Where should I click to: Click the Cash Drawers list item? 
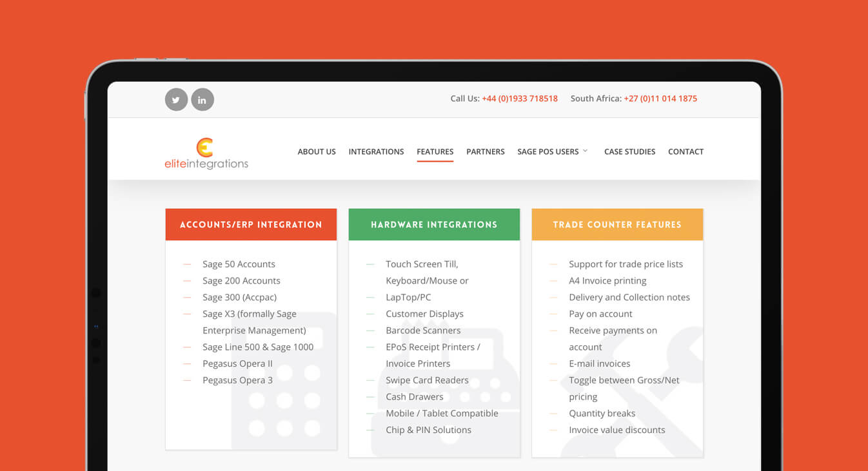[x=415, y=397]
